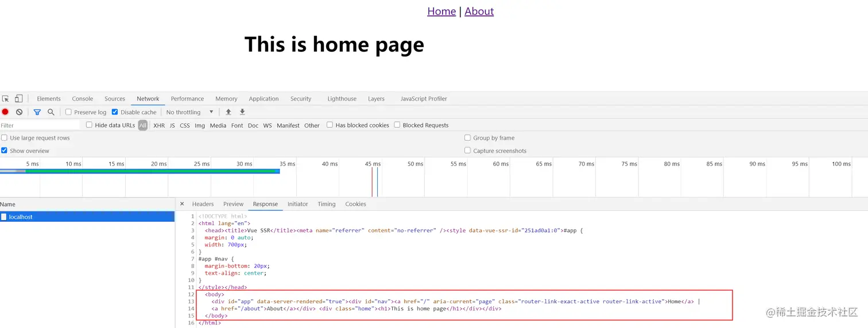Open the Lighthouse tab

[x=342, y=99]
